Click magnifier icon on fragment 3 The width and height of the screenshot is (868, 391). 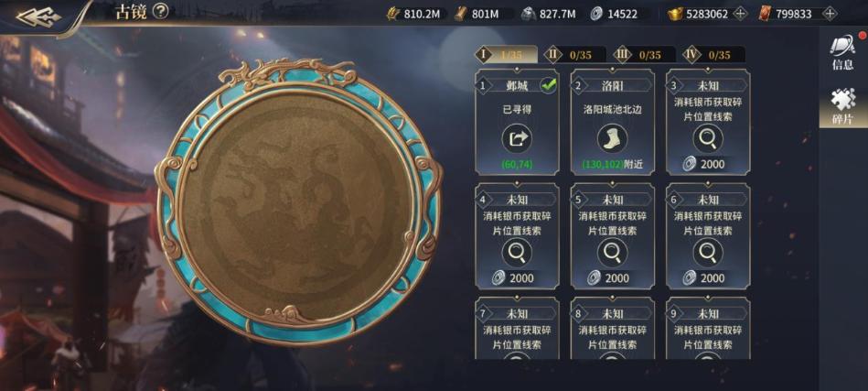pyautogui.click(x=707, y=138)
